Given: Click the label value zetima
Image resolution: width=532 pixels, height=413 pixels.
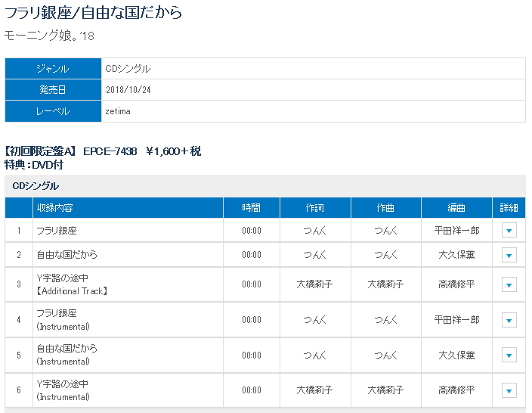Looking at the screenshot, I should point(118,111).
